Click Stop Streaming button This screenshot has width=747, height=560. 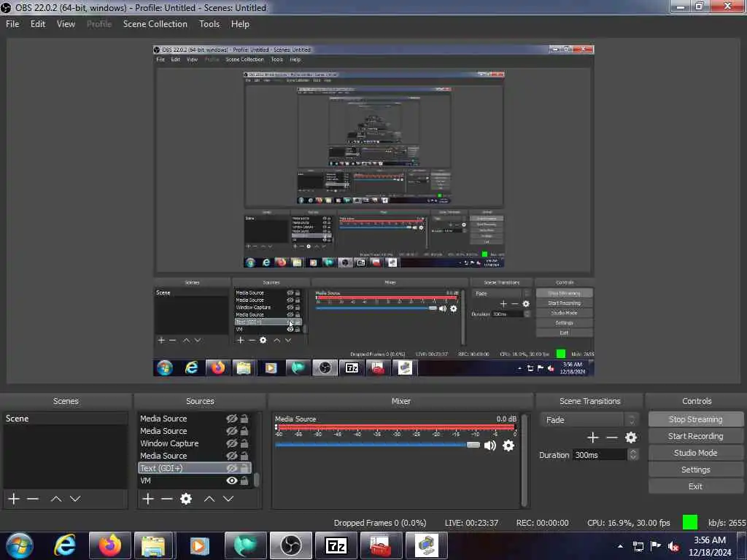695,419
